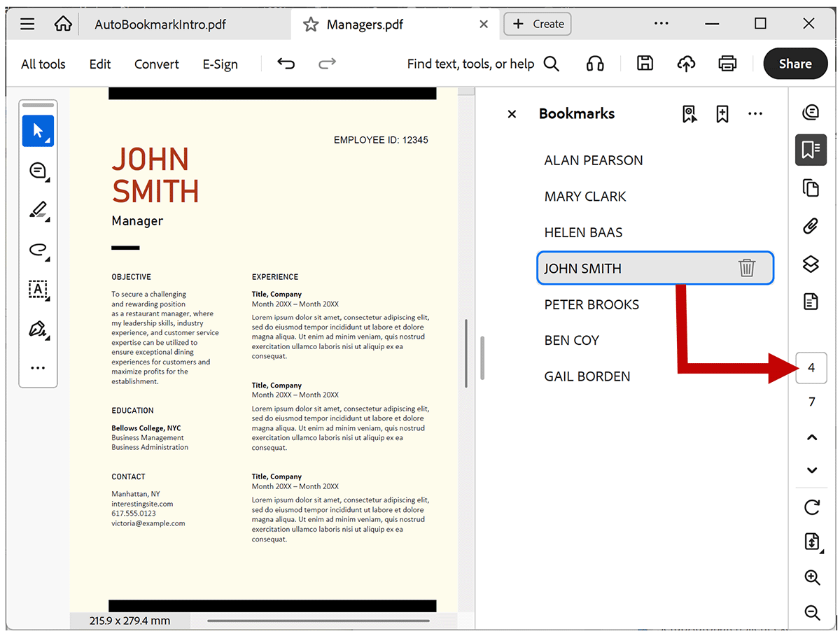Click the total page count 7
Image resolution: width=840 pixels, height=636 pixels.
click(x=812, y=402)
